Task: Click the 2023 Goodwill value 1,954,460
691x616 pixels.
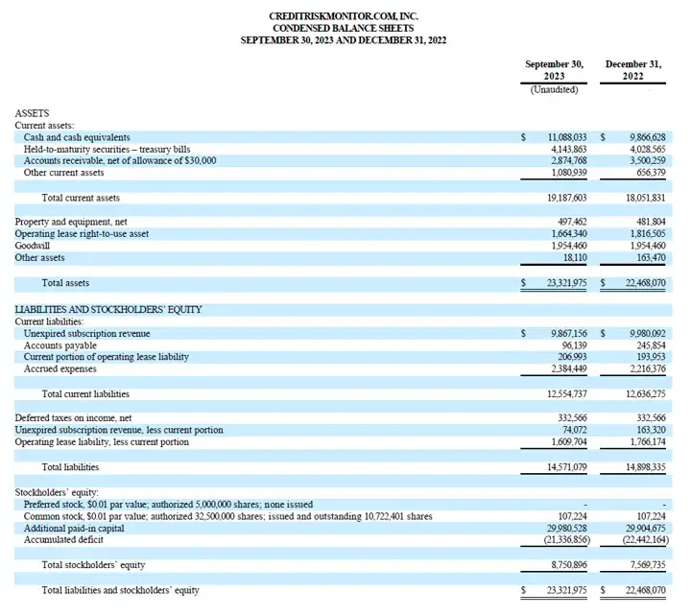Action: click(569, 246)
